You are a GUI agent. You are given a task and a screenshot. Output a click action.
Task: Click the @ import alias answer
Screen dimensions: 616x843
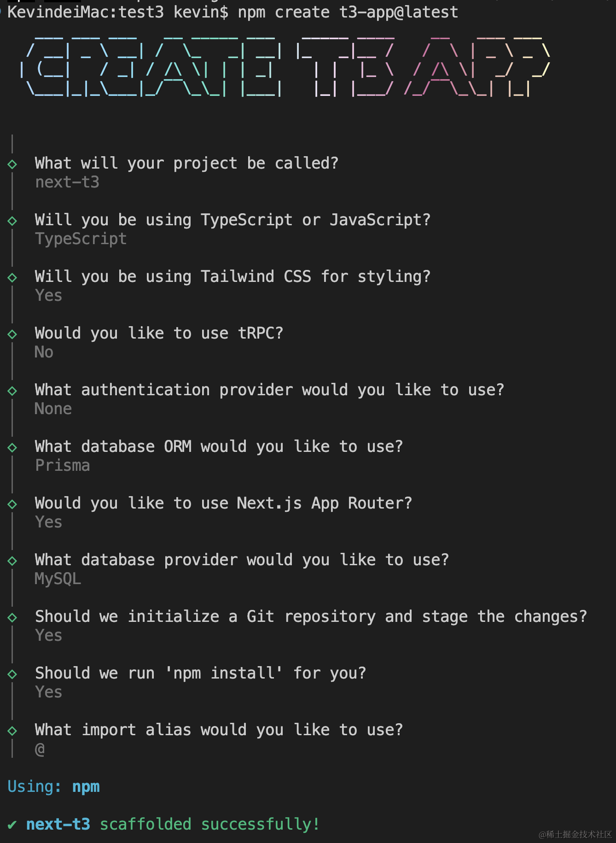[40, 749]
